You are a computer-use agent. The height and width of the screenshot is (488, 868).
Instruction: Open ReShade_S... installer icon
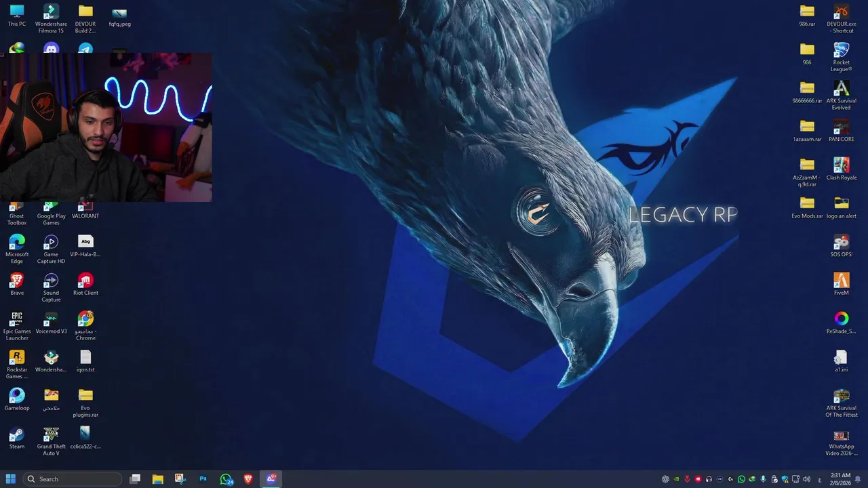841,323
